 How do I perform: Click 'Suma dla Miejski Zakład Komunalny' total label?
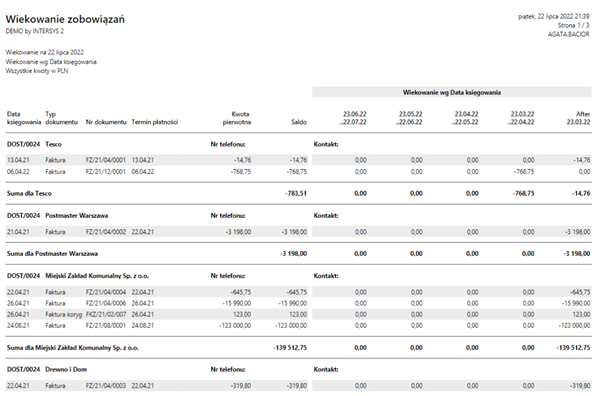click(x=73, y=348)
